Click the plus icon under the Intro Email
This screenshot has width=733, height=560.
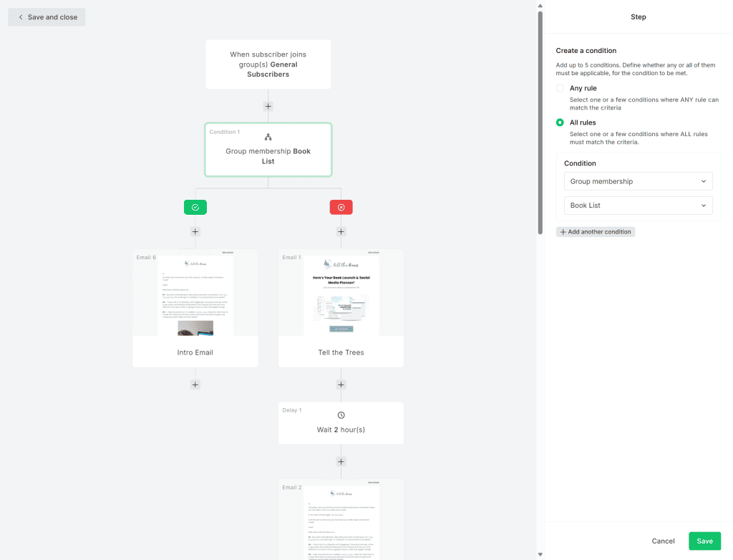(195, 384)
